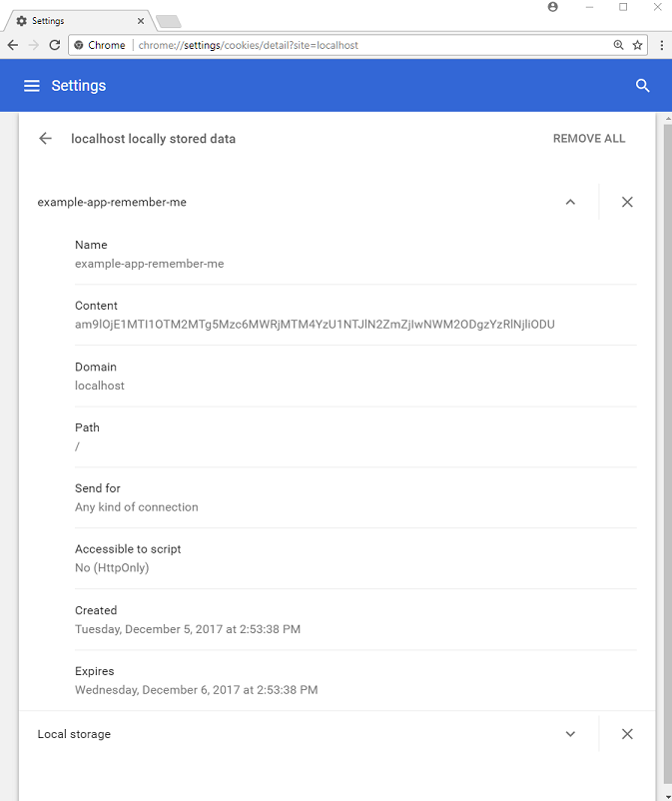Open the Chrome profile avatar button
672x801 pixels.
553,7
